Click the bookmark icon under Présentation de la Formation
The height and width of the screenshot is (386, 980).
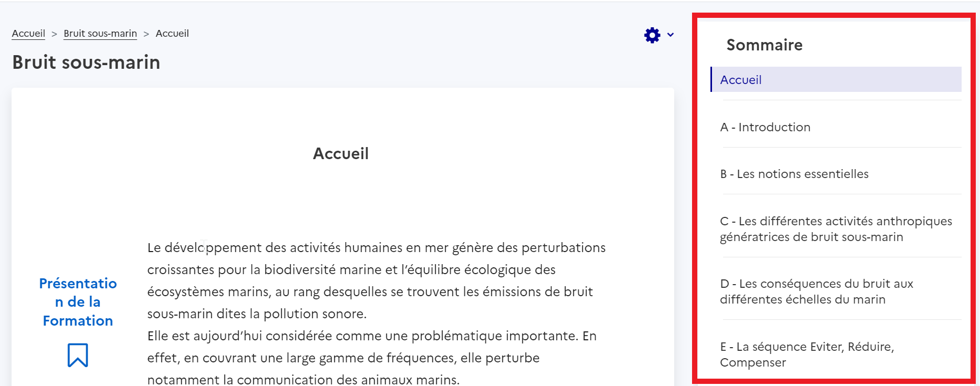click(78, 355)
